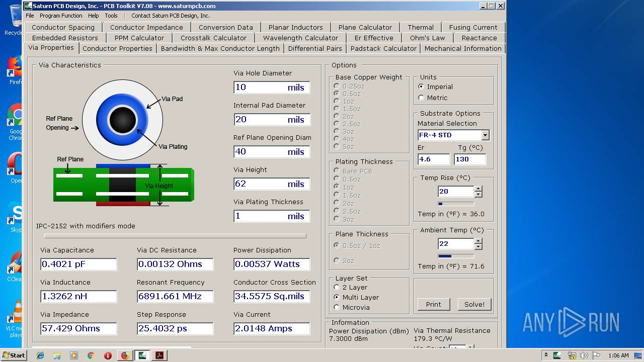Click the Tg value input field
The image size is (644, 362).
(470, 159)
